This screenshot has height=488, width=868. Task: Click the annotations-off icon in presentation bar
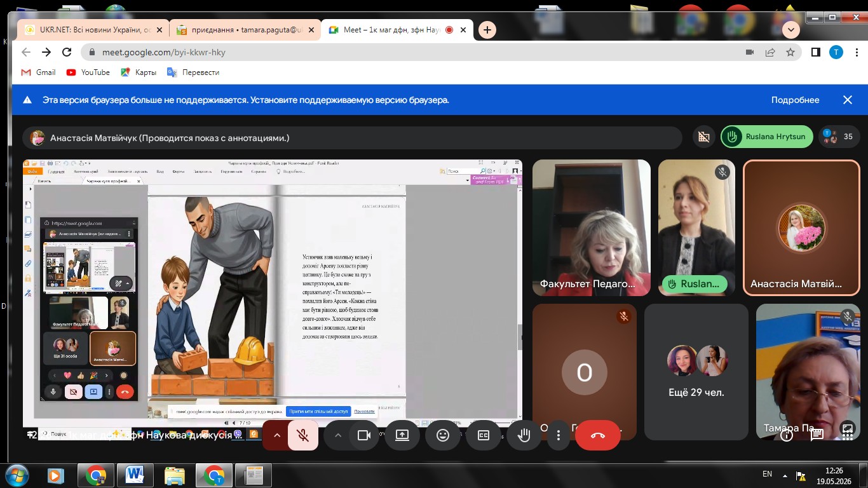click(703, 137)
